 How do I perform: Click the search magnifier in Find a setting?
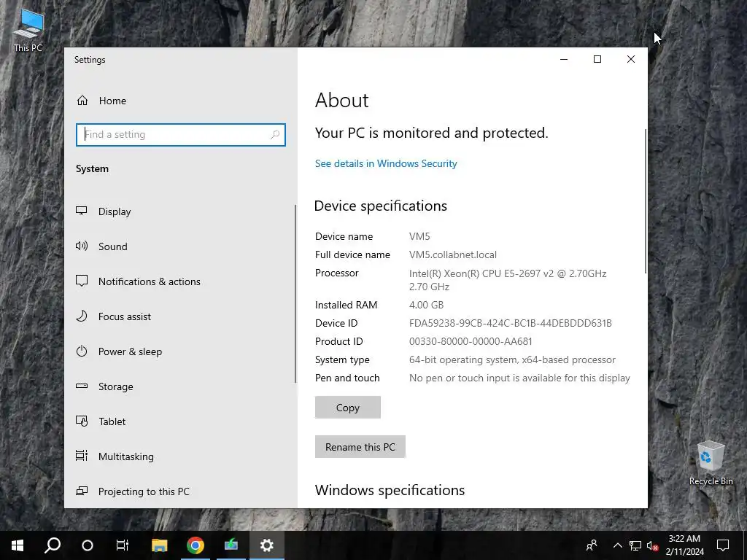coord(275,135)
